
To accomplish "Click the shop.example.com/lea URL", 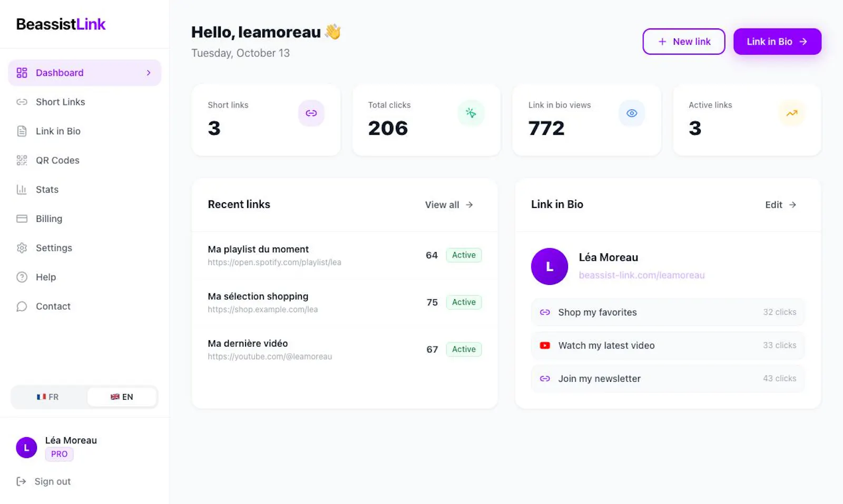I will (263, 310).
